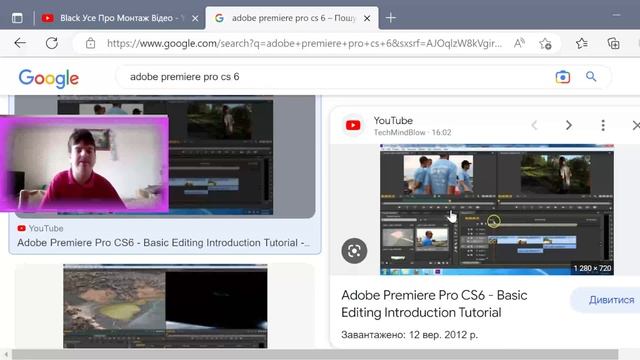
Task: Minimize the browser window
Action: tap(616, 15)
